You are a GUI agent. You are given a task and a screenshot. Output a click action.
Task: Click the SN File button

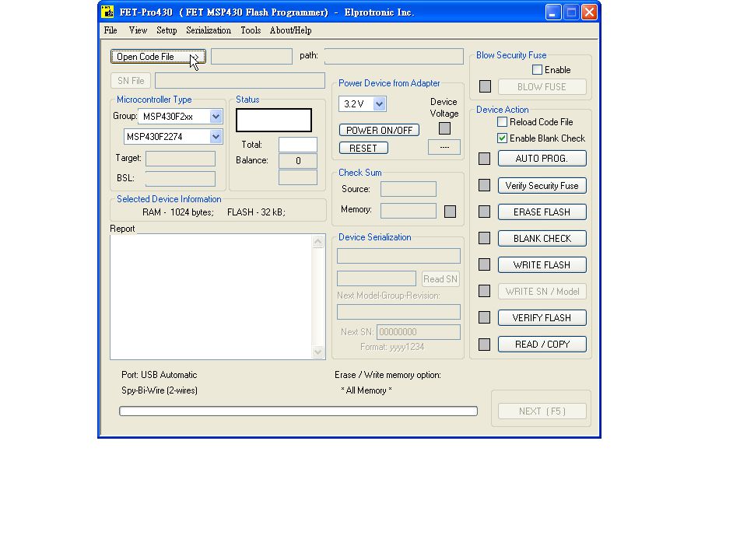point(131,80)
